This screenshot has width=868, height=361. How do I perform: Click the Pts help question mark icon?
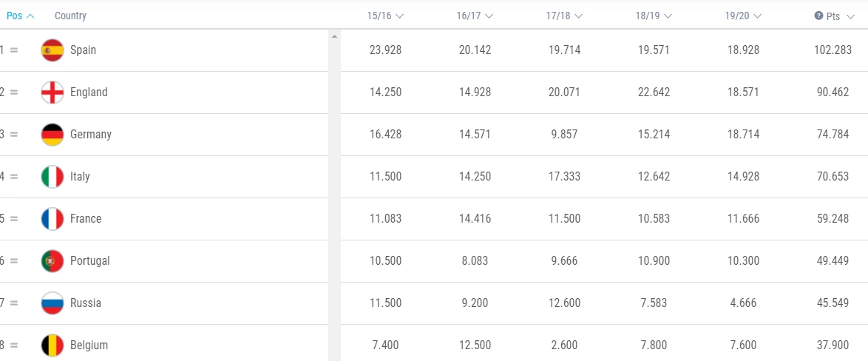818,16
